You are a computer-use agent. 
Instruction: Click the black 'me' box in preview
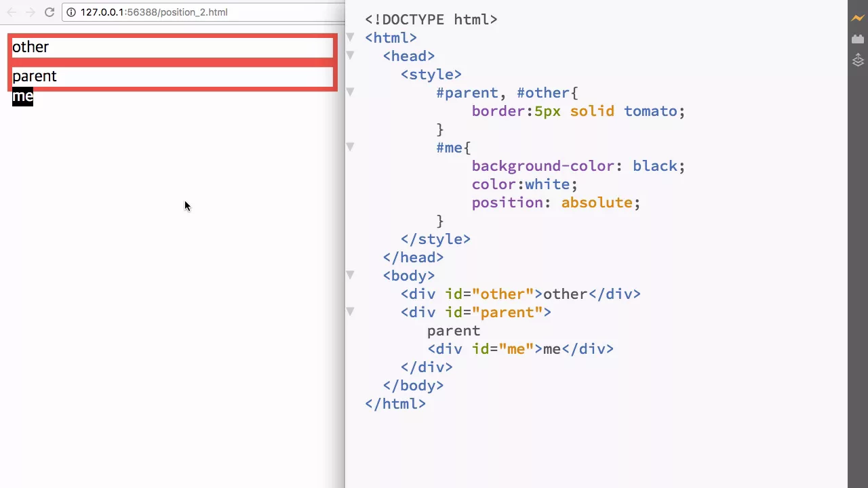coord(22,96)
